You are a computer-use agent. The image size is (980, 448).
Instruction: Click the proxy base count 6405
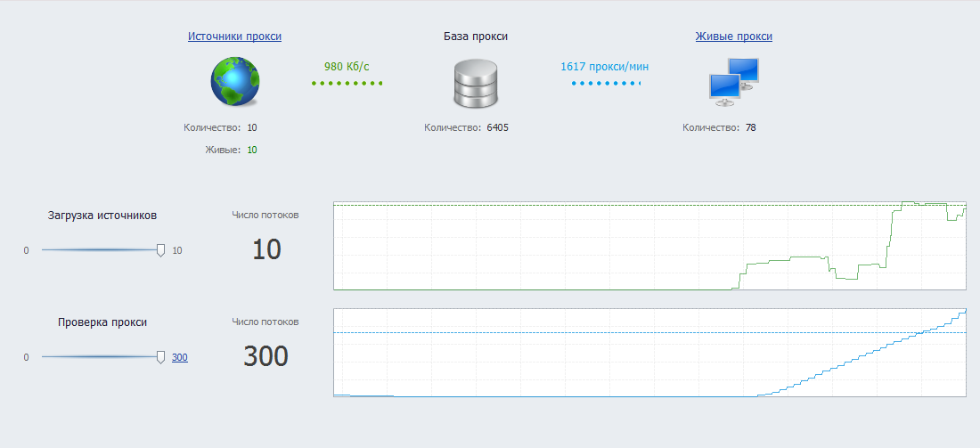497,127
